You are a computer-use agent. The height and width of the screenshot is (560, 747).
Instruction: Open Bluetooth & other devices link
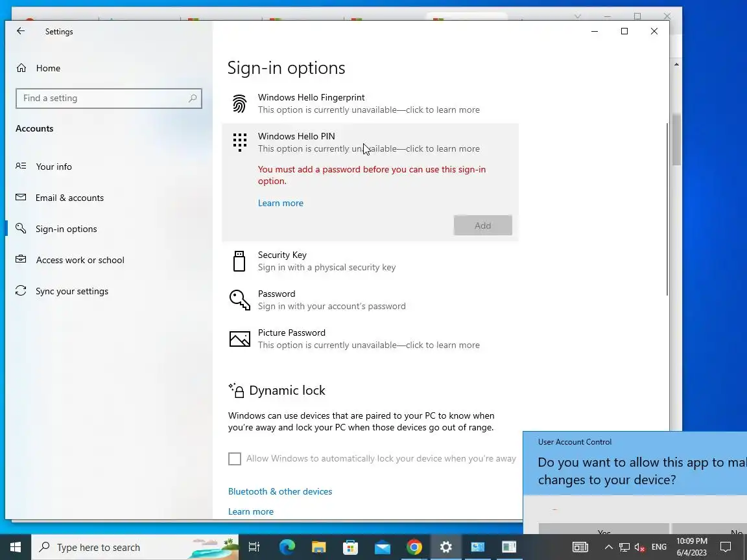[x=280, y=491]
